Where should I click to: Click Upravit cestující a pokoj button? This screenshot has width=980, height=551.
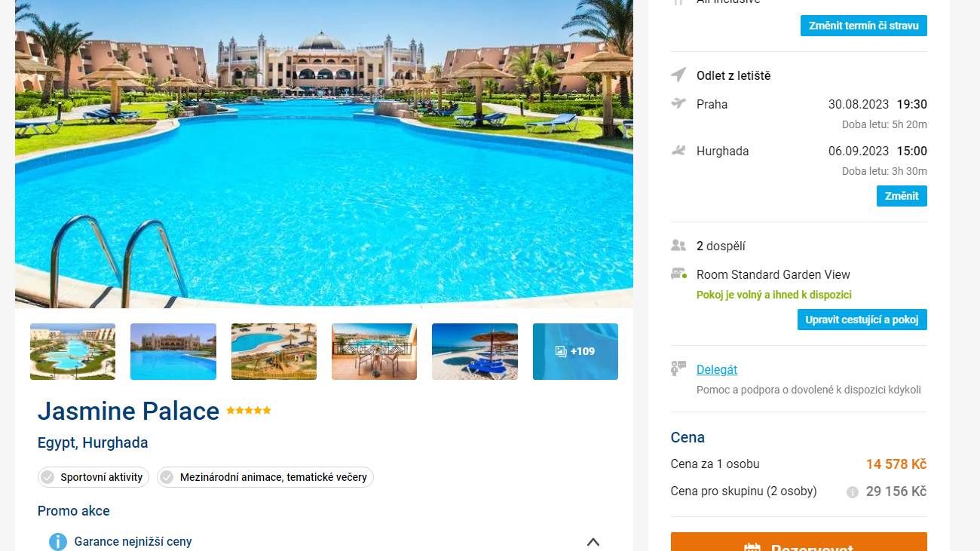coord(862,320)
